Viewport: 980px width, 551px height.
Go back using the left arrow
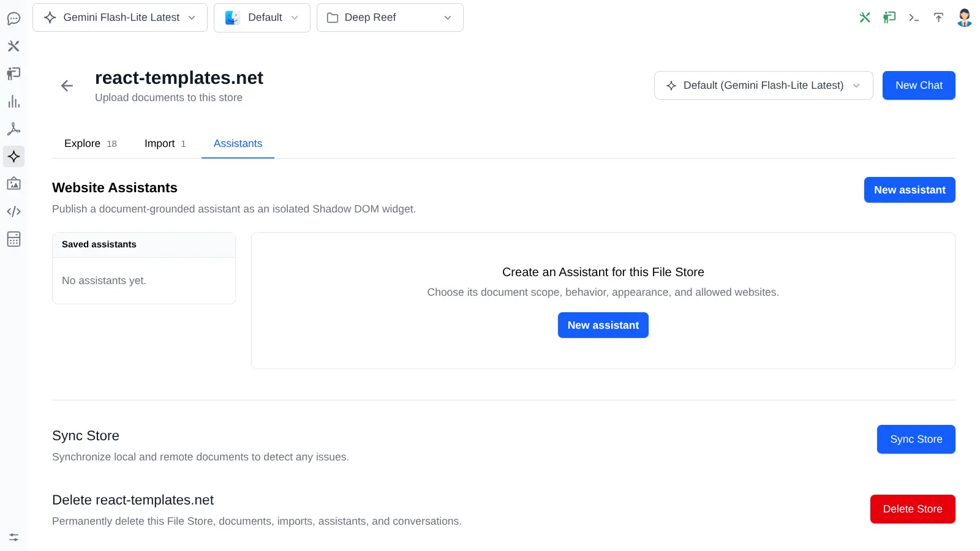pyautogui.click(x=67, y=86)
